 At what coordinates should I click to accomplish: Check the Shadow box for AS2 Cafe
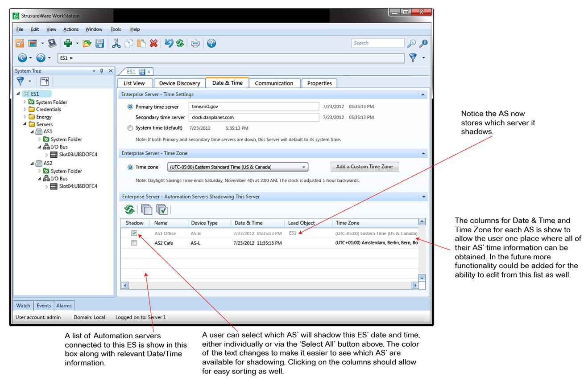pos(134,243)
